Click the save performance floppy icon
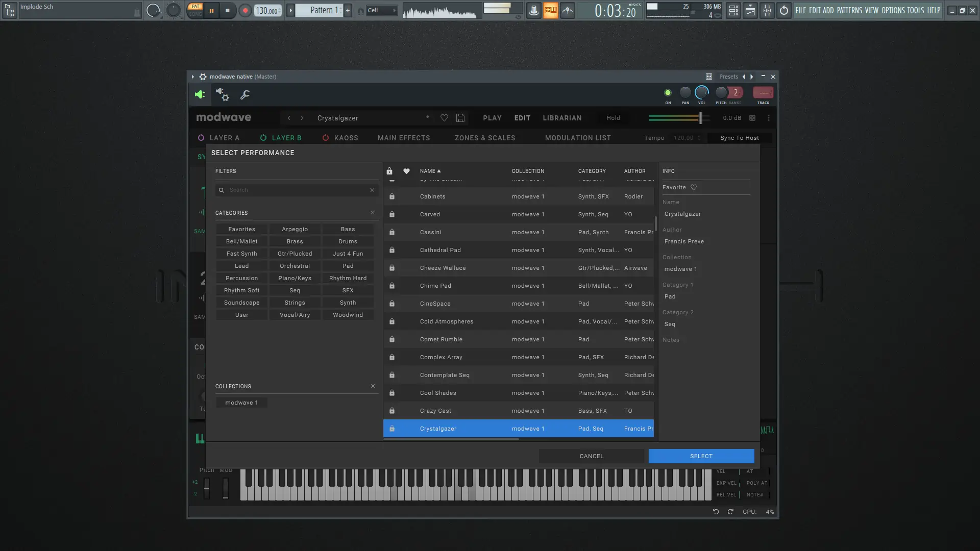The image size is (980, 551). pos(460,118)
